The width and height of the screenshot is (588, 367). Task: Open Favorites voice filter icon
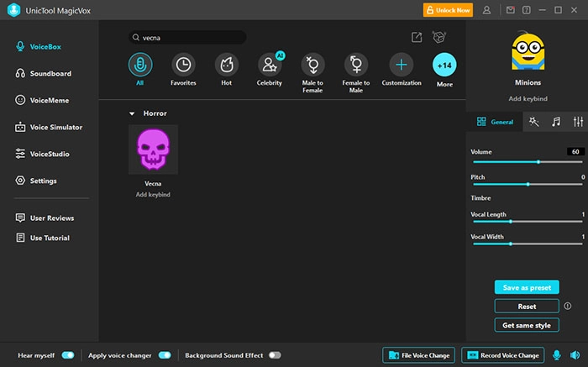click(x=182, y=65)
